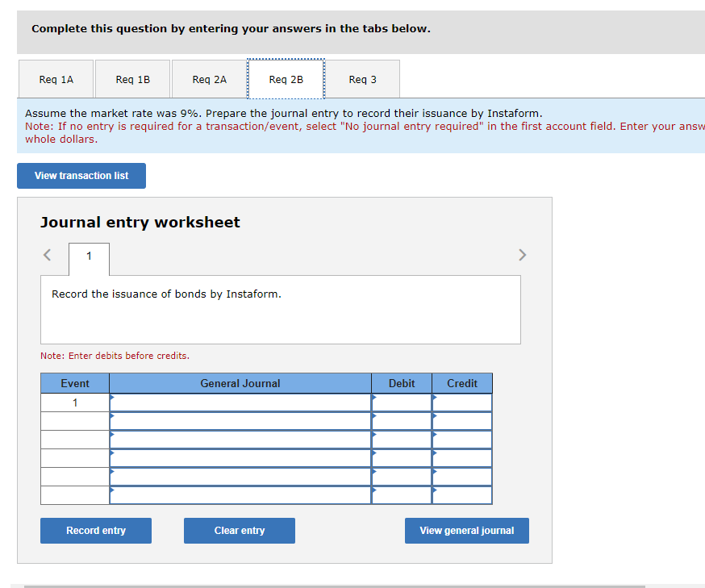Click Debit field in fourth row
The height and width of the screenshot is (588, 705).
point(402,458)
